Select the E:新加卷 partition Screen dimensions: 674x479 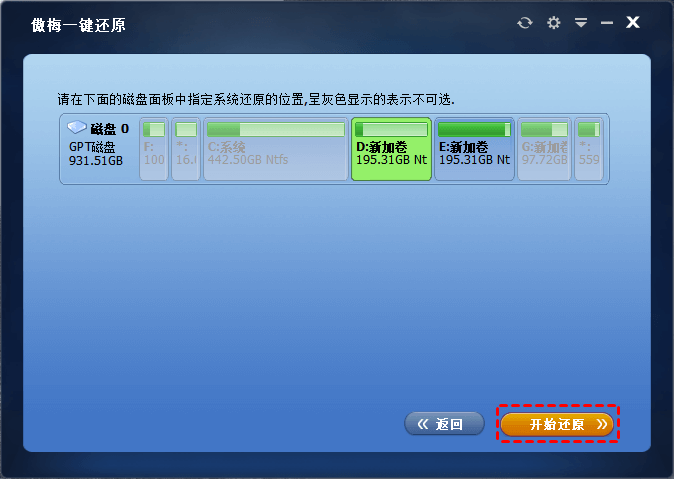474,149
